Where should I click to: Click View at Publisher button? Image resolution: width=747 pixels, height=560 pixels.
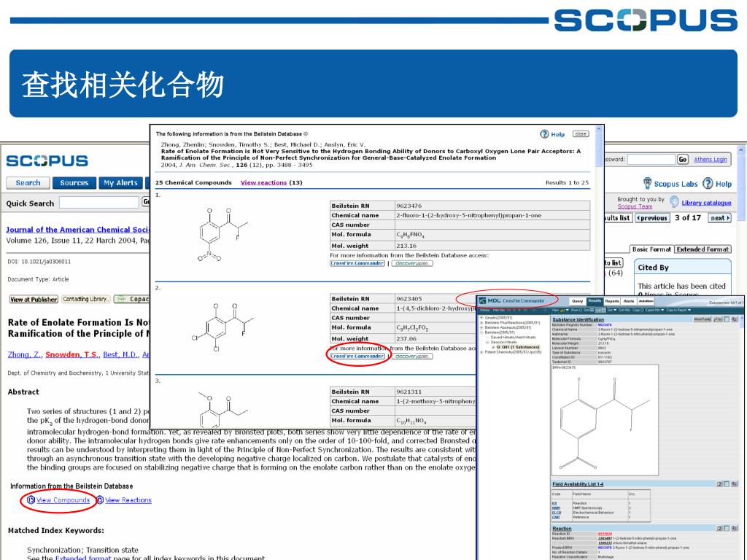[34, 299]
